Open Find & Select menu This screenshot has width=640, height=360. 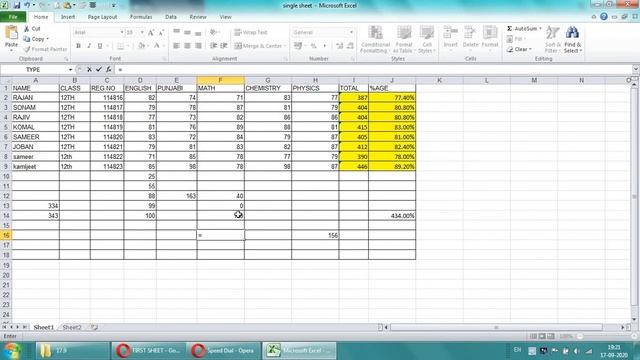[572, 39]
